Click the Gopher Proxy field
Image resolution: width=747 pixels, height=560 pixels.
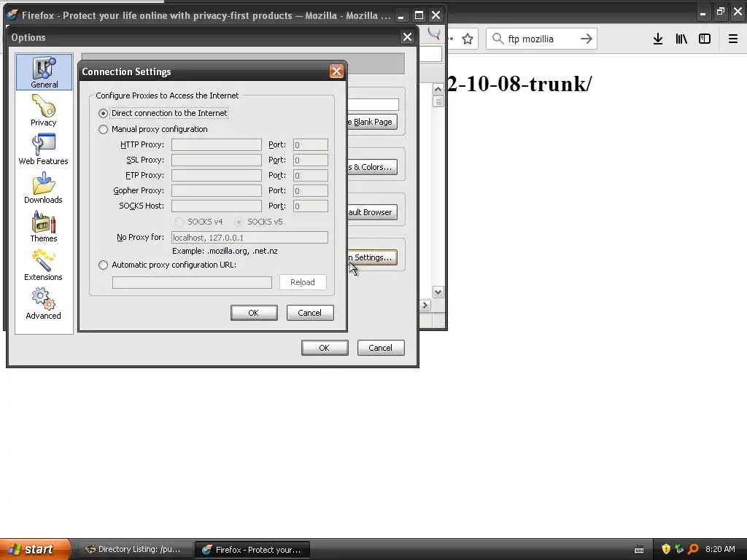(216, 190)
